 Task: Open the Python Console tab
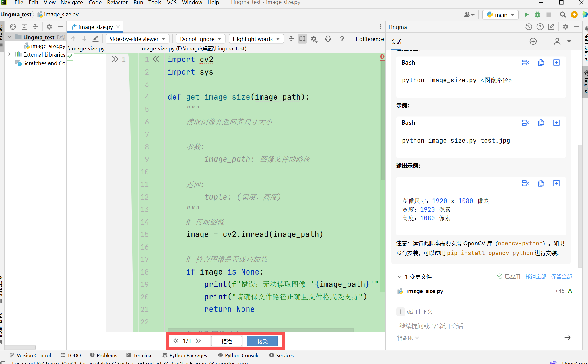238,355
